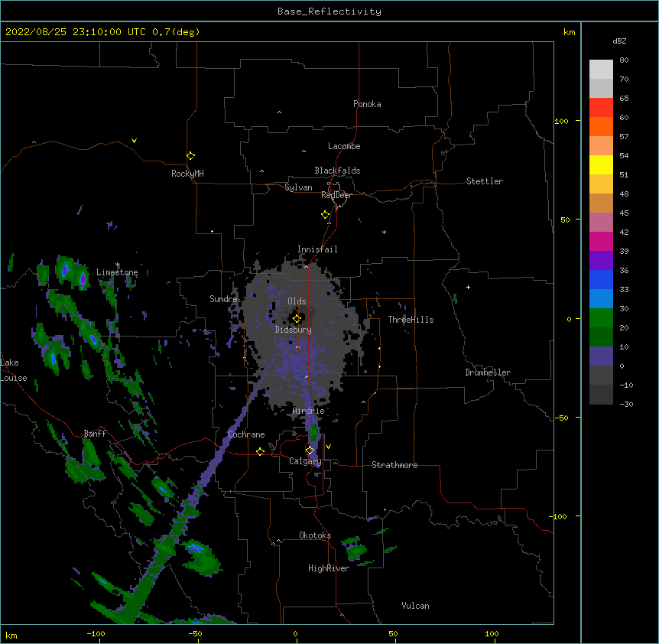659x644 pixels.
Task: Click the -50 tick label on right axis
Action: (x=561, y=418)
